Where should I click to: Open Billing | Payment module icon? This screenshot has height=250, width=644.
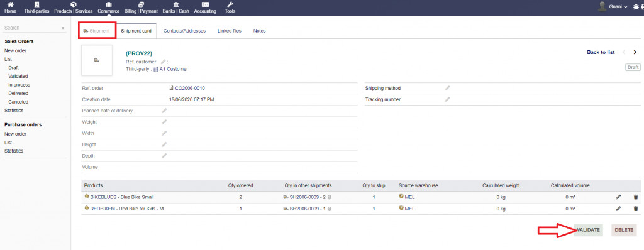pyautogui.click(x=141, y=4)
